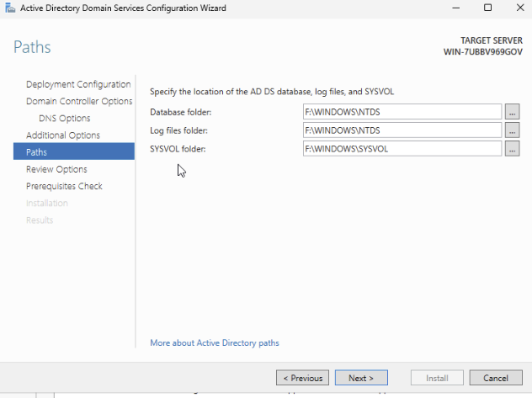Browse for the Log files folder
Image resolution: width=532 pixels, height=398 pixels.
(512, 130)
